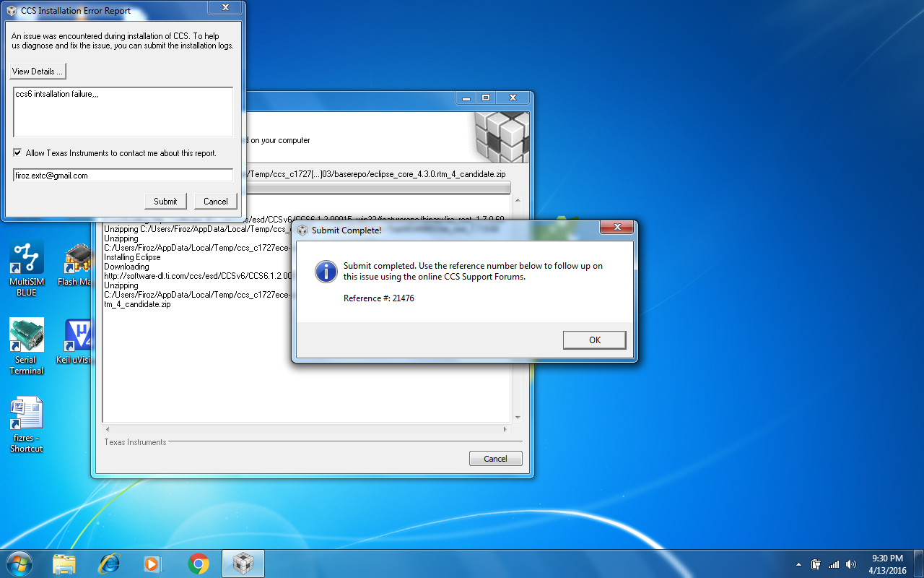Close the CCS Installation Error Report window
This screenshot has height=578, width=924.
pos(224,7)
